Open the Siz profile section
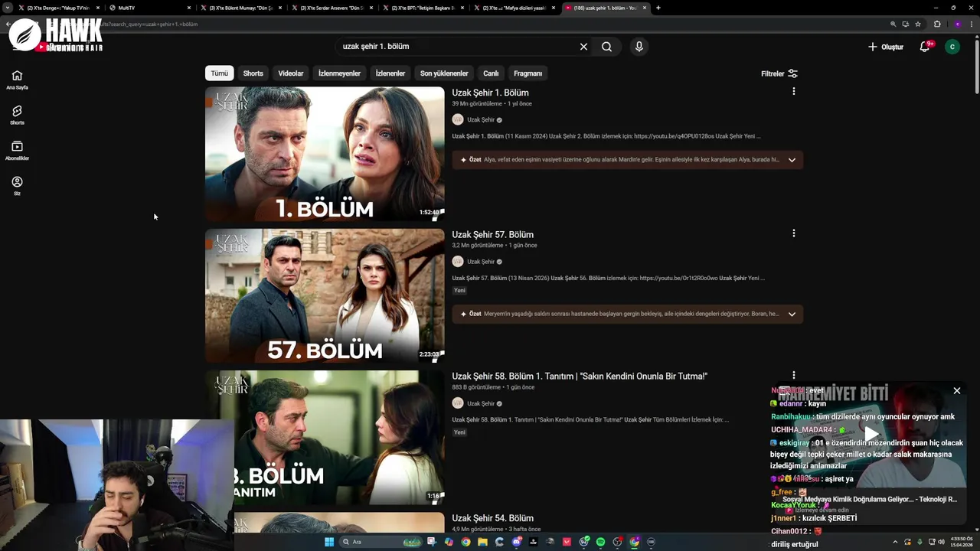Image resolution: width=980 pixels, height=551 pixels. click(17, 186)
